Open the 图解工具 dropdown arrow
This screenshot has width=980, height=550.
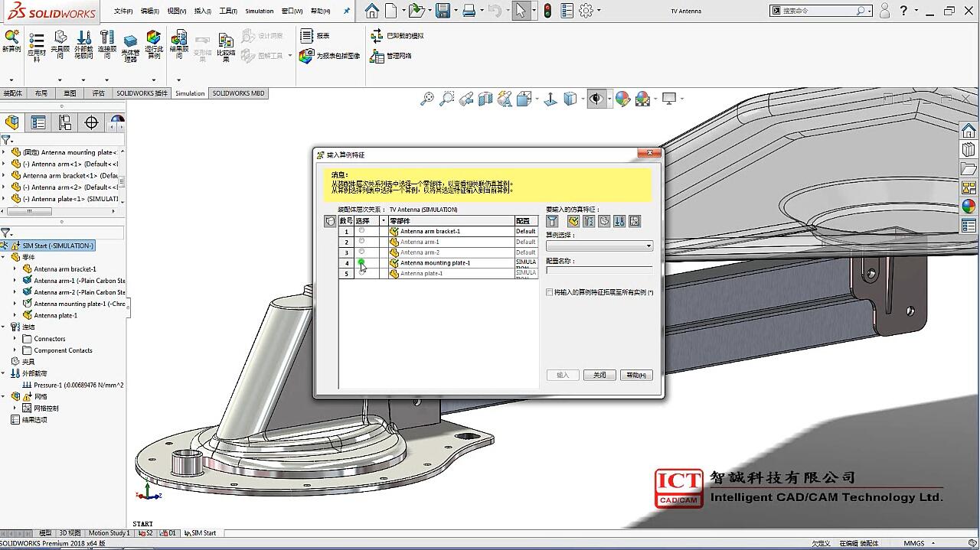point(289,56)
